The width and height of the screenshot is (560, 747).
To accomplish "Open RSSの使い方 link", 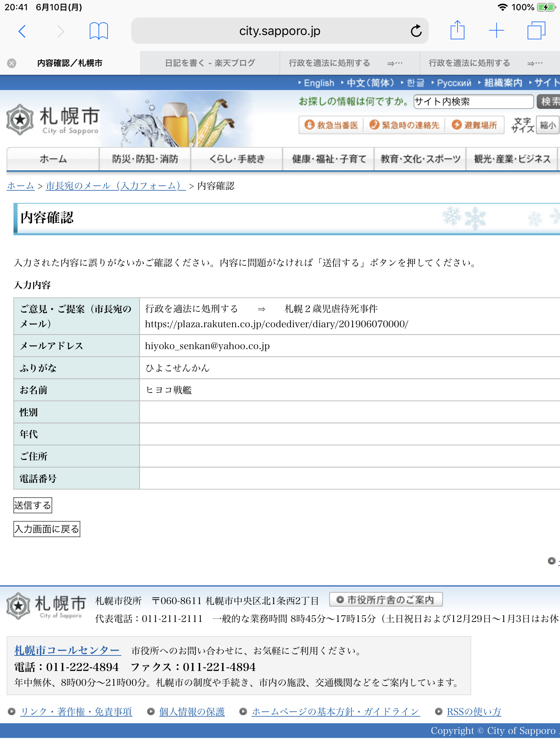I will tap(474, 712).
